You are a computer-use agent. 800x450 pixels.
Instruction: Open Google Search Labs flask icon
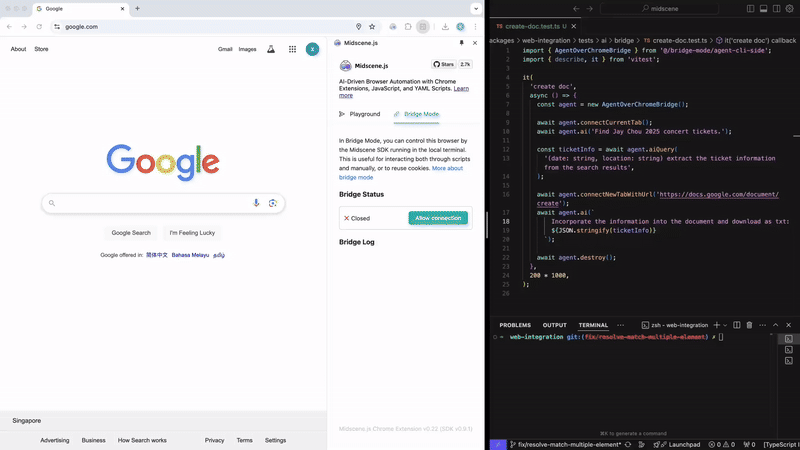pos(271,49)
